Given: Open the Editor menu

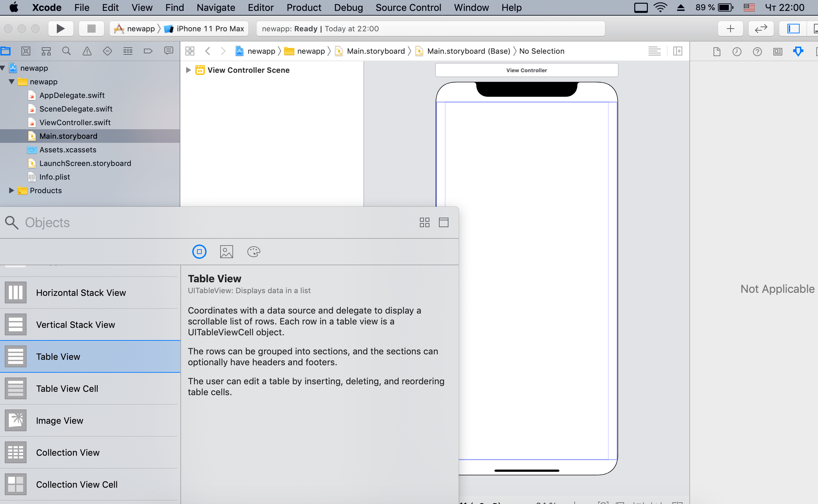Looking at the screenshot, I should click(261, 7).
